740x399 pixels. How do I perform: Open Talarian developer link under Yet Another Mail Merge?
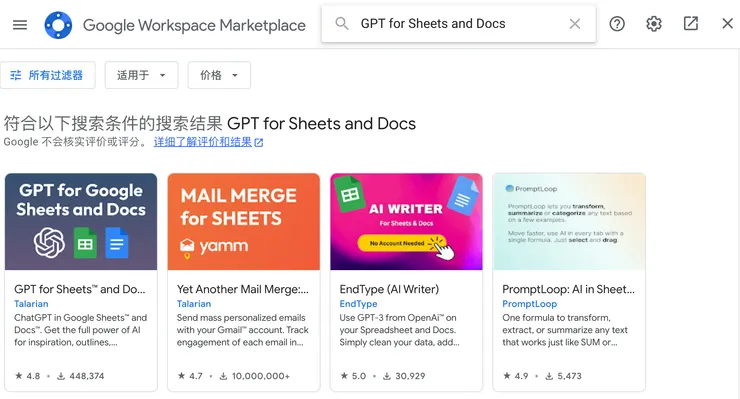tap(194, 304)
